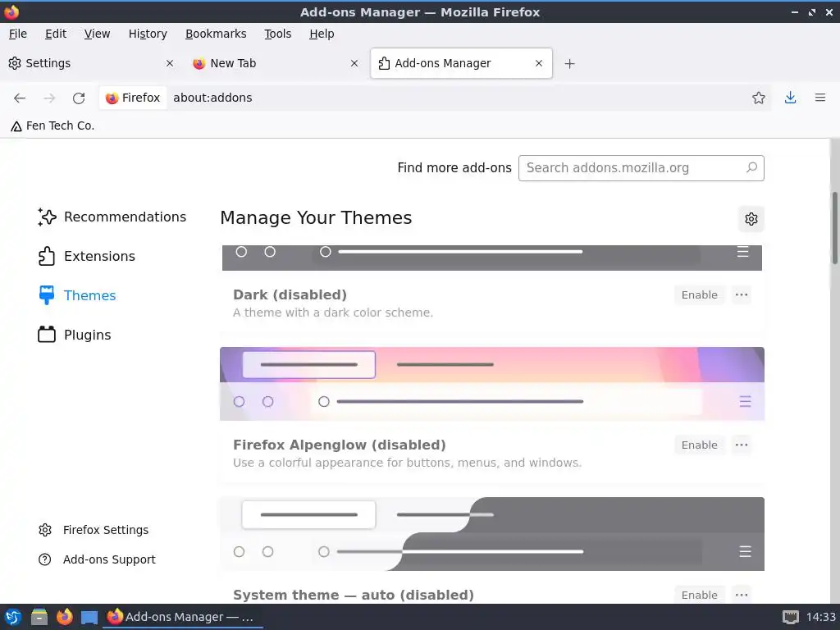Viewport: 840px width, 630px height.
Task: Open more options for Firefox Alpenglow theme
Action: click(742, 445)
